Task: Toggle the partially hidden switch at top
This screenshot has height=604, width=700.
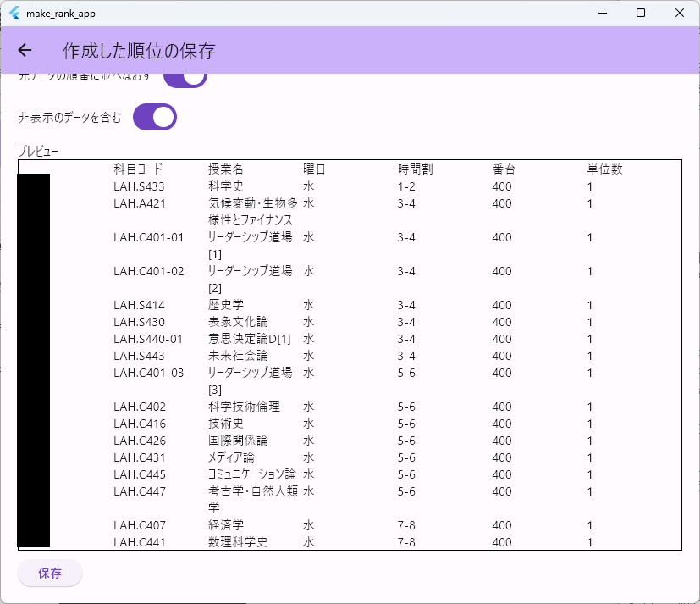Action: click(x=185, y=79)
